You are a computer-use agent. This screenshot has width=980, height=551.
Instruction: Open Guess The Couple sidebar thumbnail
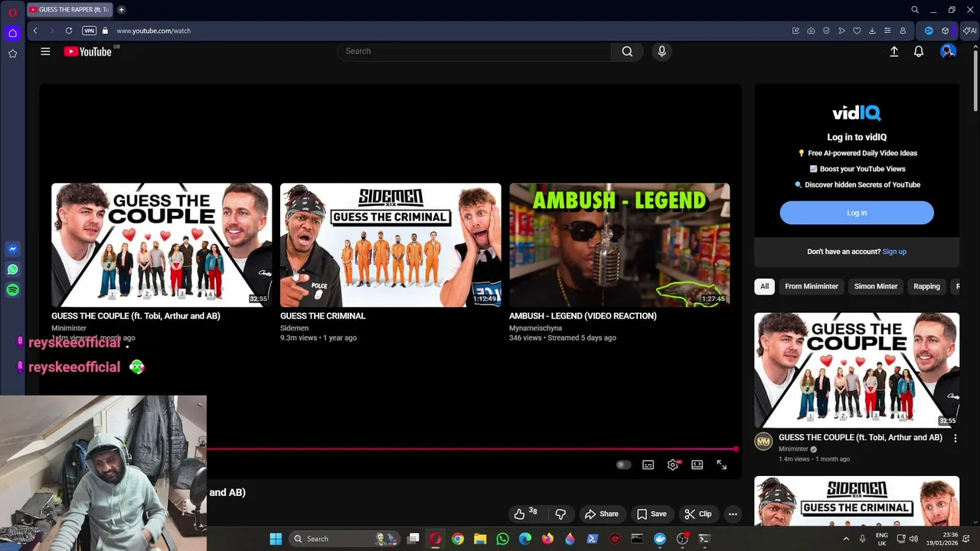pyautogui.click(x=857, y=370)
